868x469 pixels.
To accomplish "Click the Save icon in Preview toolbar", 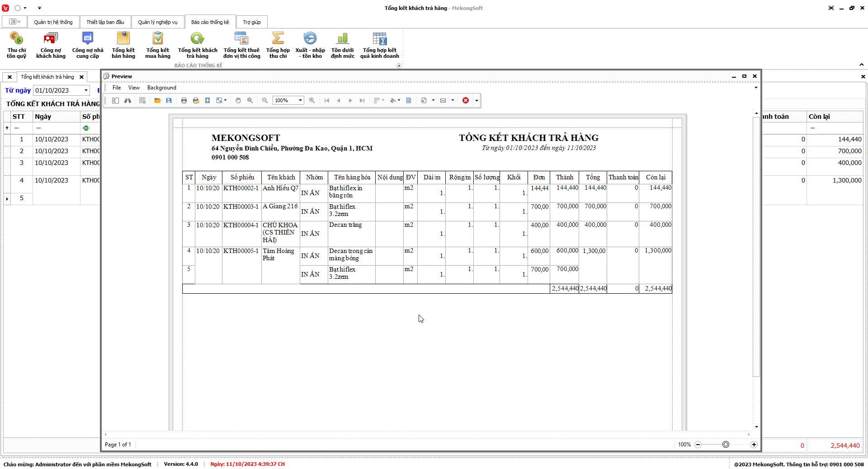I will (x=169, y=100).
